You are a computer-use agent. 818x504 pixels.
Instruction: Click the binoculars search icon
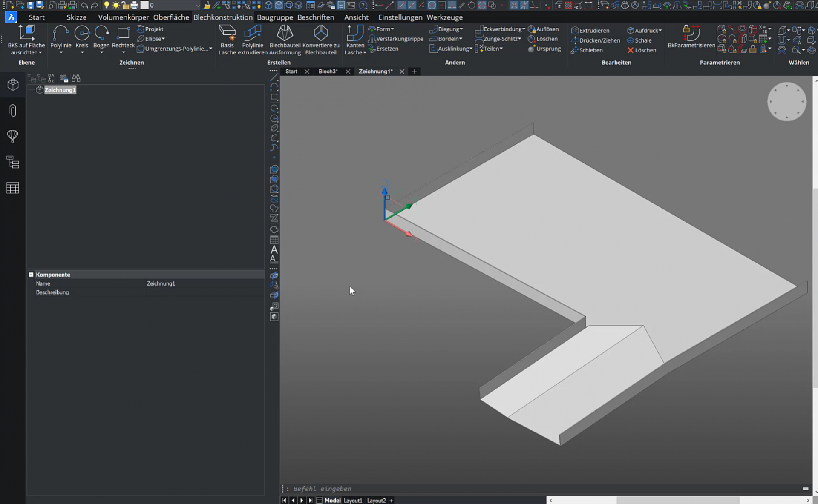coord(76,78)
